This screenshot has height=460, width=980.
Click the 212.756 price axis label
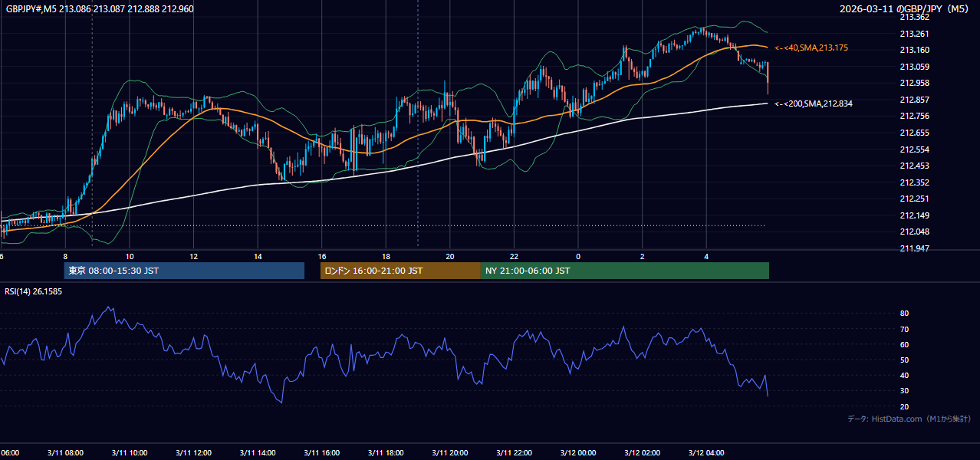(x=914, y=116)
